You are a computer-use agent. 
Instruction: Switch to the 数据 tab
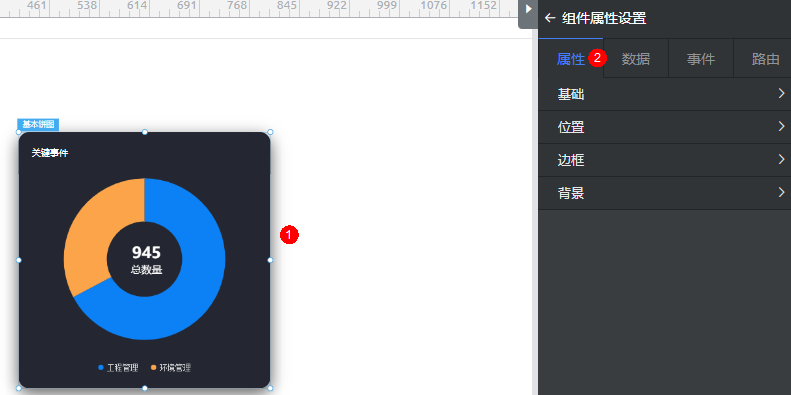coord(636,59)
